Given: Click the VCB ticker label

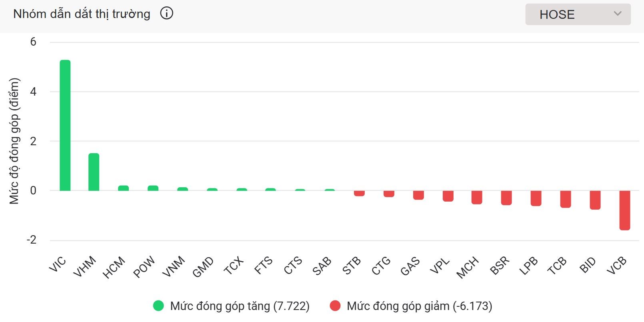Looking at the screenshot, I should tap(616, 266).
